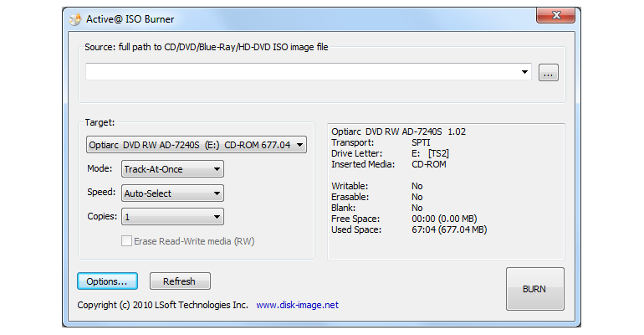Start burning with the BURN button
This screenshot has height=335, width=644.
click(x=534, y=289)
